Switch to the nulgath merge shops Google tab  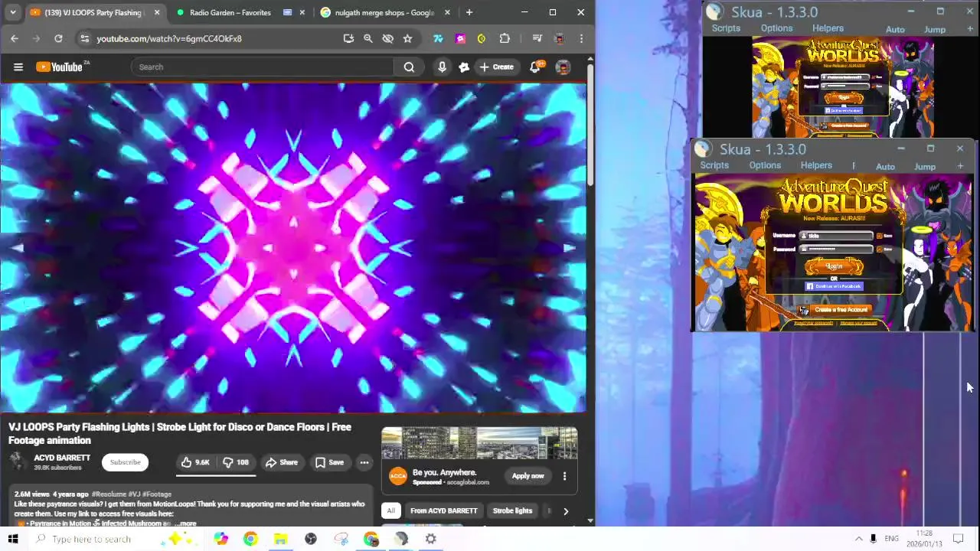tap(386, 12)
